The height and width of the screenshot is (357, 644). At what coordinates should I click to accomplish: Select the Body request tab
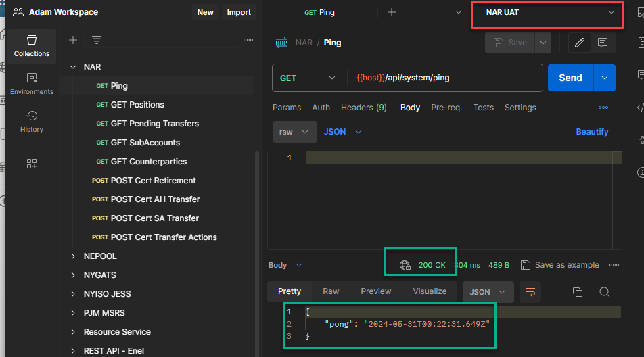pos(410,108)
